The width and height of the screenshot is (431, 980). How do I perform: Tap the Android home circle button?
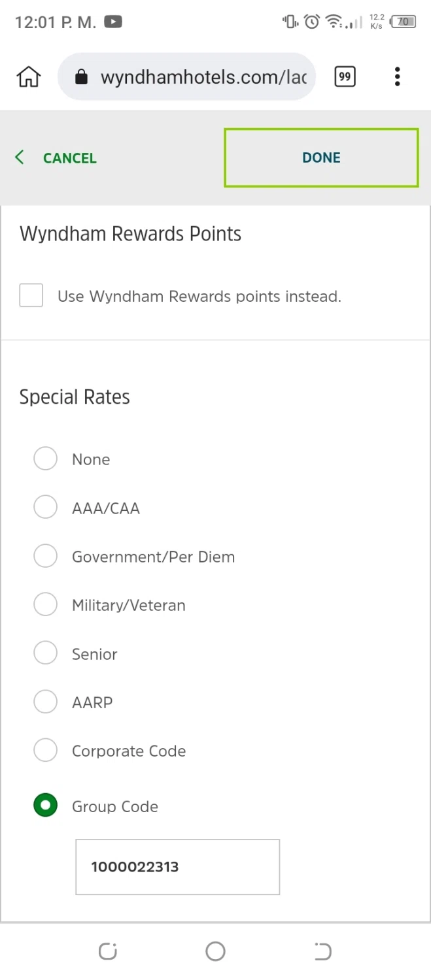pos(215,951)
